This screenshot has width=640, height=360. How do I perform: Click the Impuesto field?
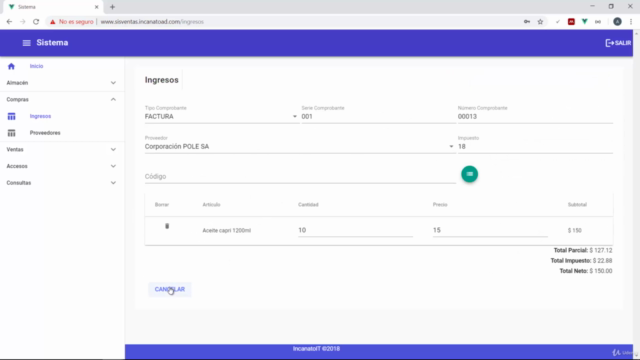[535, 146]
